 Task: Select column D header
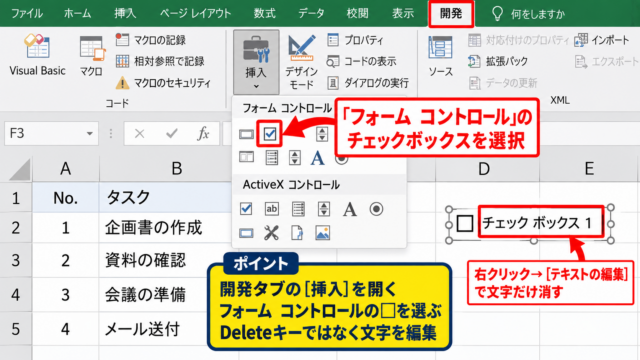click(484, 169)
